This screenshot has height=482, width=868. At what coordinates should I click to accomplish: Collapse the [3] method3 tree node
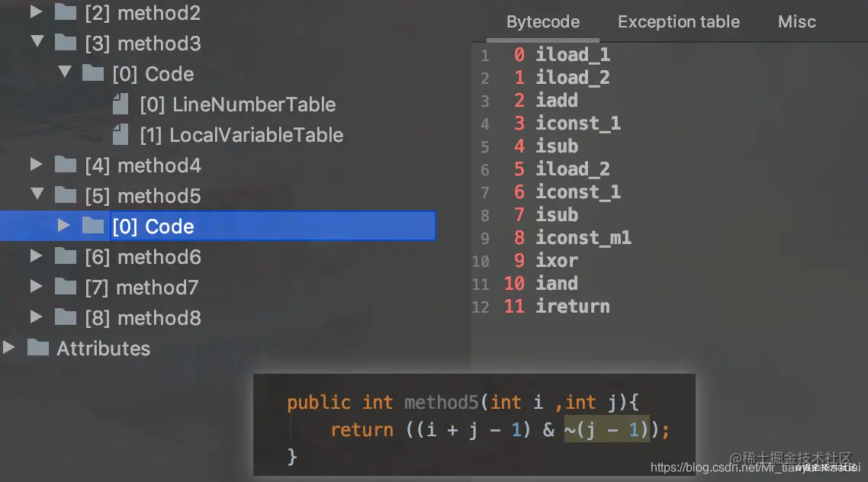(37, 41)
